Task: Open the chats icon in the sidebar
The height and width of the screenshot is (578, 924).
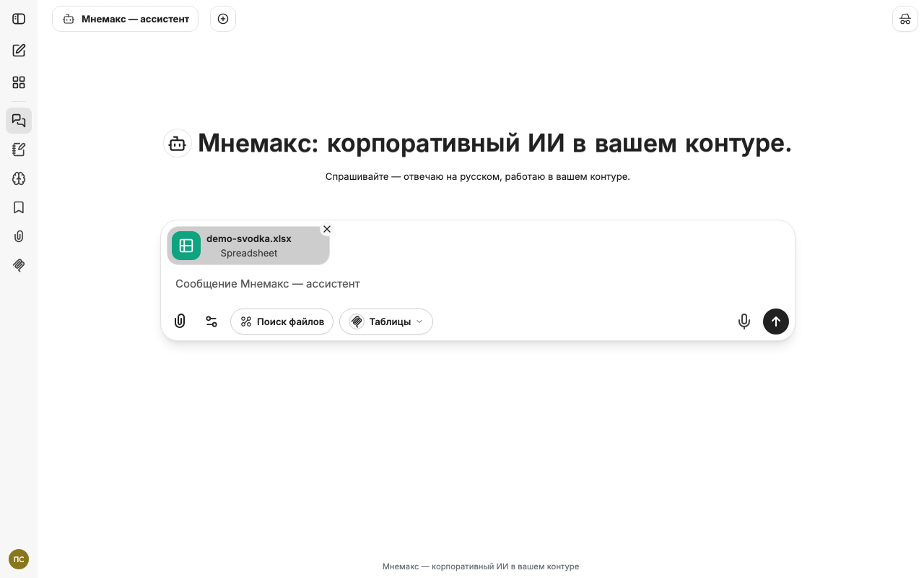Action: [19, 121]
